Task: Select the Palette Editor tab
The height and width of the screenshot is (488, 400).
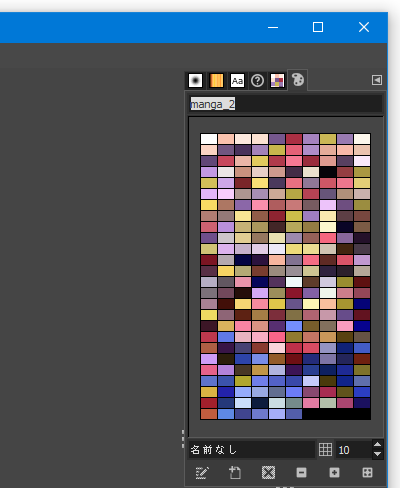Action: 298,80
